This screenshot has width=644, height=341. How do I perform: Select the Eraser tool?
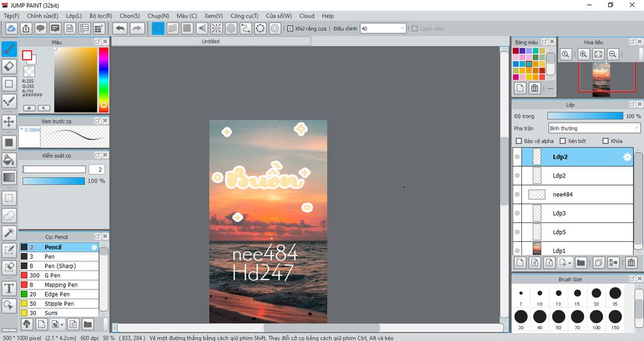tap(9, 66)
